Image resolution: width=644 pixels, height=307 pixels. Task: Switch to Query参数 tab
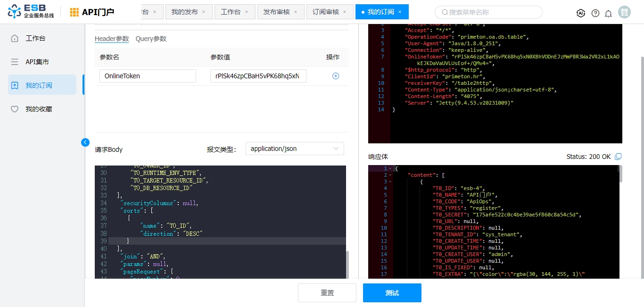point(151,39)
